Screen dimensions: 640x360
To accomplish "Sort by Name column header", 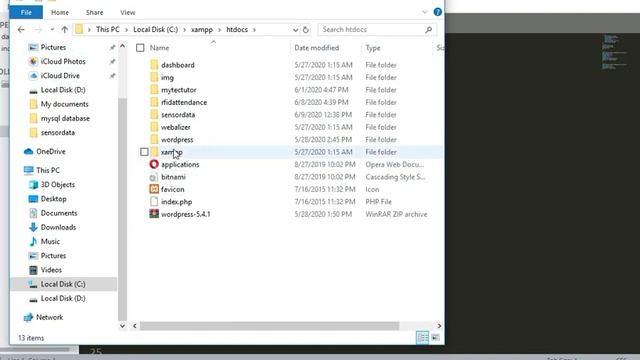I will (159, 48).
